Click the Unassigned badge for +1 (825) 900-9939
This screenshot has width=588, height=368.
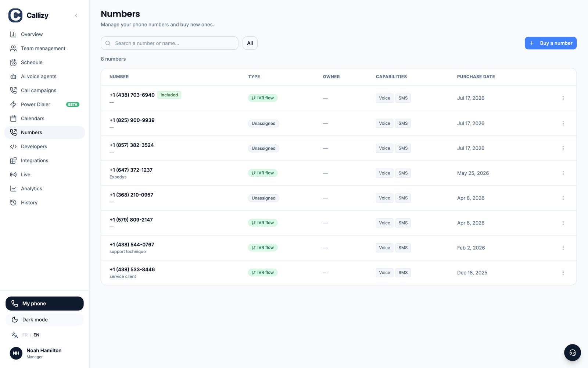[x=263, y=124]
